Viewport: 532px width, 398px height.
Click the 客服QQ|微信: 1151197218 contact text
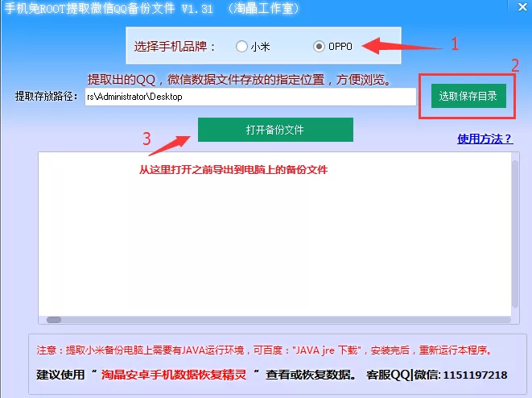pyautogui.click(x=437, y=375)
